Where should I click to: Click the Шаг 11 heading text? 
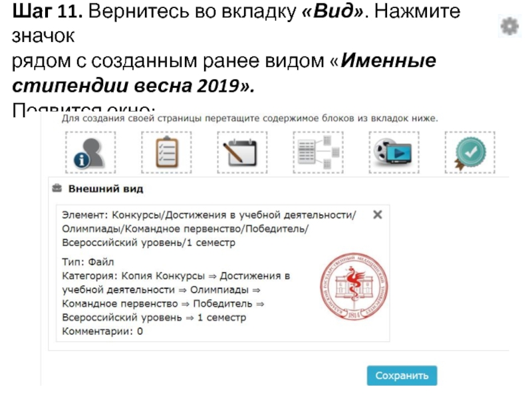point(47,11)
